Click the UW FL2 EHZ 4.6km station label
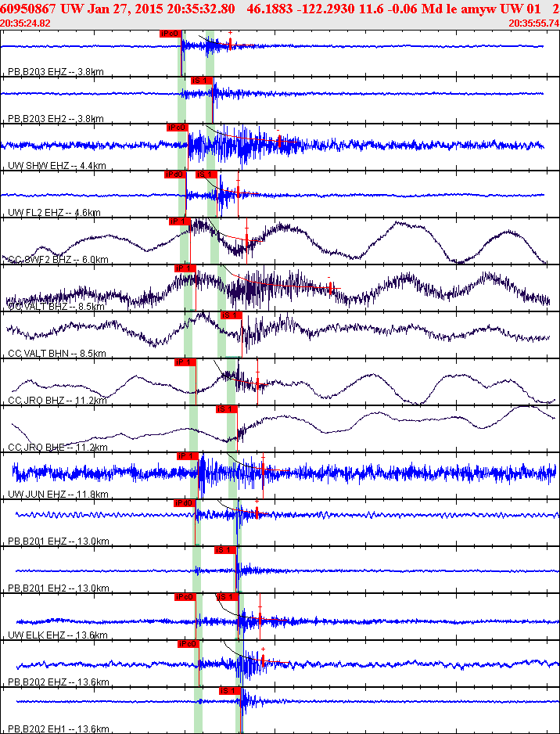560x734 pixels. 54,213
